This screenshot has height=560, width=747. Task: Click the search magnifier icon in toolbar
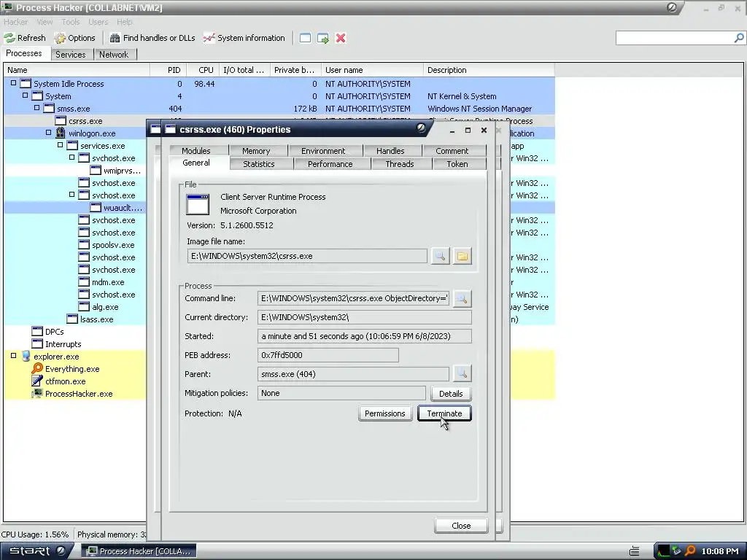(738, 38)
